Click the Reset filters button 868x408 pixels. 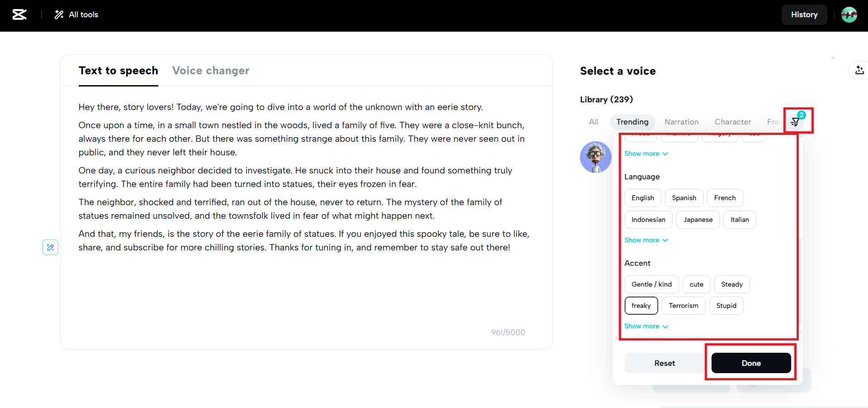click(664, 363)
